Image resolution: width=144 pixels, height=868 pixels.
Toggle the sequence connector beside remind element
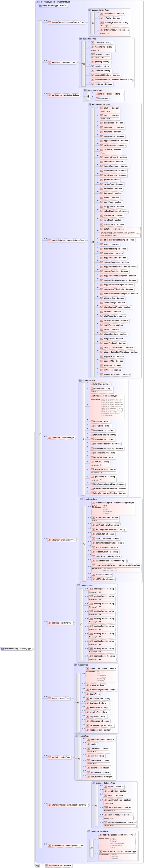(79, 759)
